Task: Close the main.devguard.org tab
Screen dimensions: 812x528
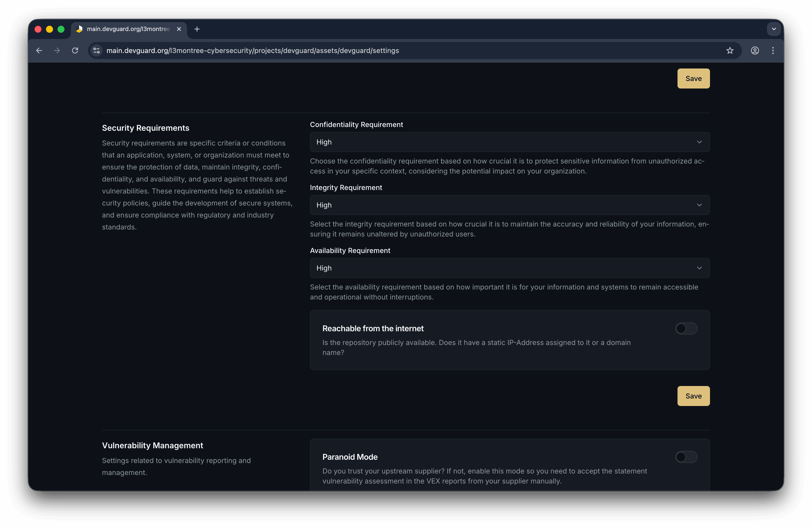Action: pyautogui.click(x=179, y=29)
